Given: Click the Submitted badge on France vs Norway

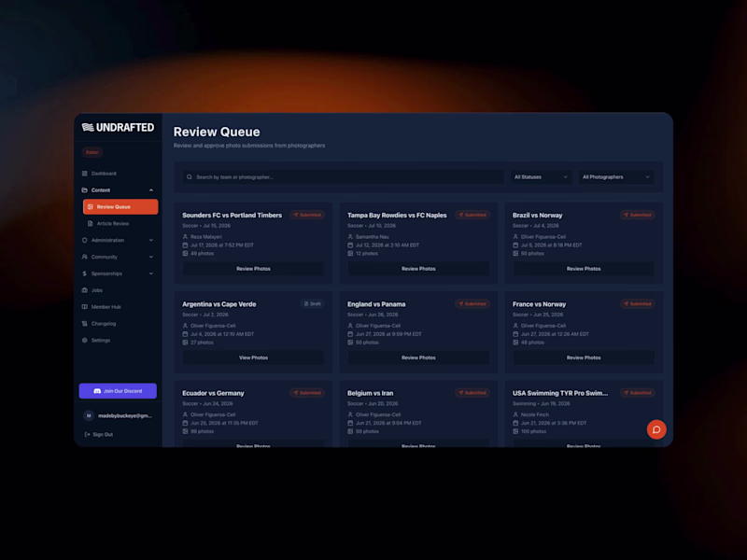Looking at the screenshot, I should pos(638,304).
